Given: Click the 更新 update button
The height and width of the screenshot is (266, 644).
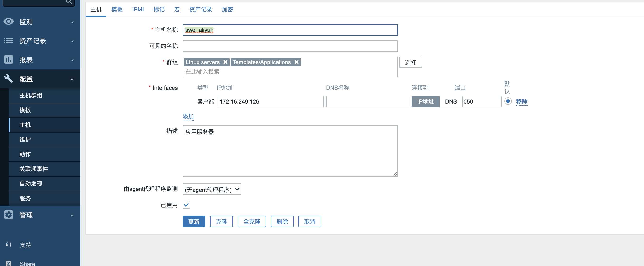Looking at the screenshot, I should (193, 221).
